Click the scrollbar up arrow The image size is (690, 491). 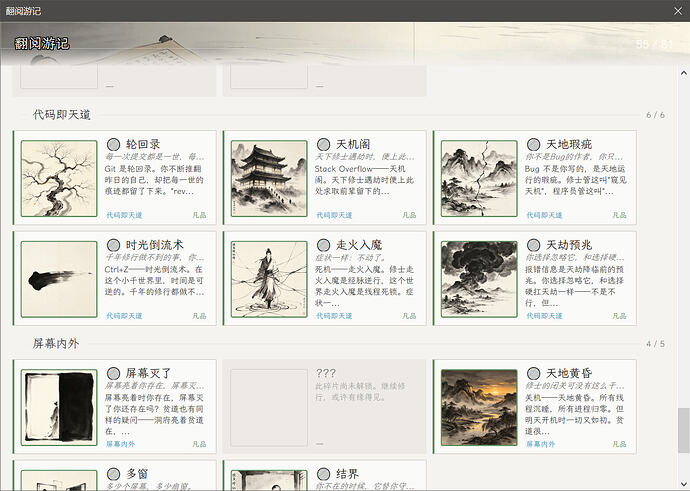coord(683,73)
